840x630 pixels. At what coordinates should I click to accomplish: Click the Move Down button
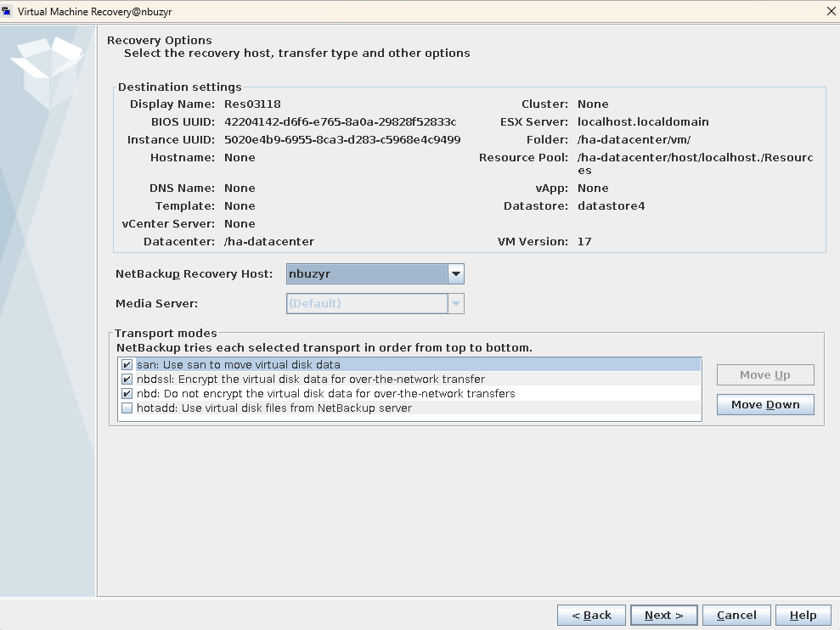[765, 404]
